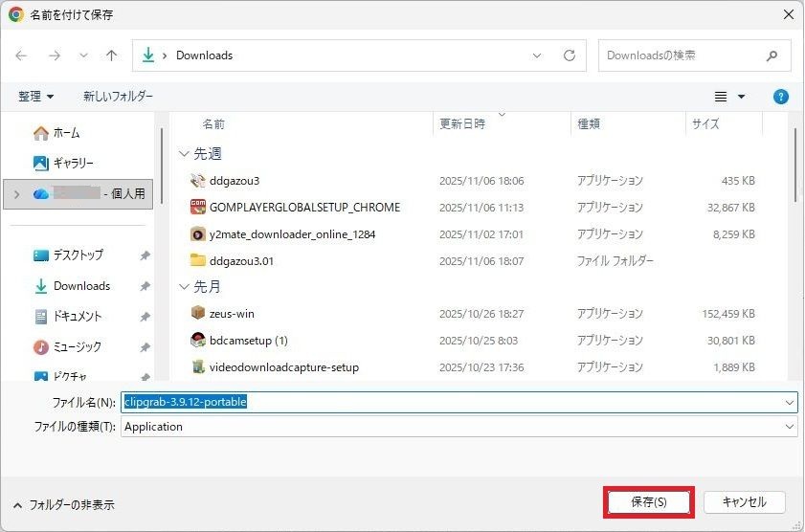Open the 整理 menu
This screenshot has height=532, width=805.
click(36, 97)
